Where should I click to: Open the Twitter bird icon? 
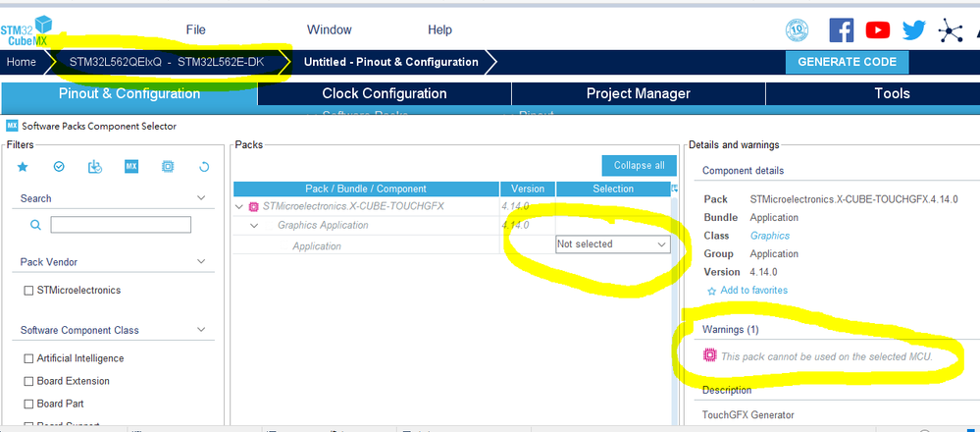pyautogui.click(x=913, y=29)
